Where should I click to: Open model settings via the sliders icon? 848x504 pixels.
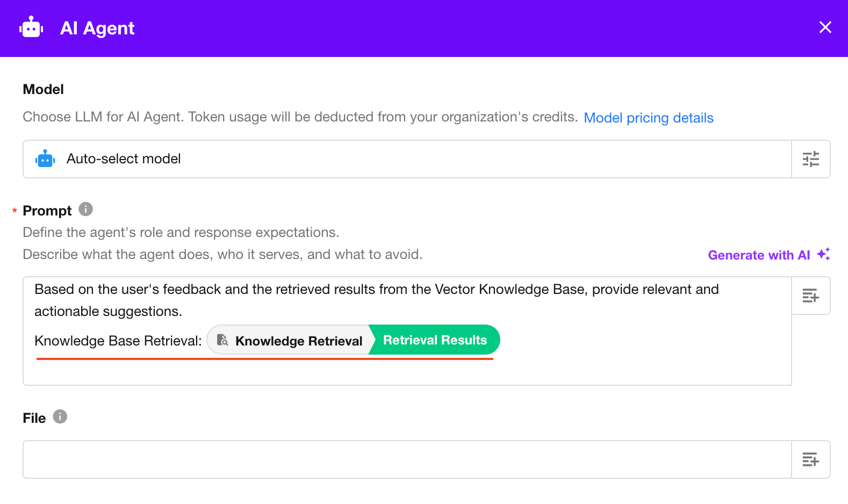[810, 159]
